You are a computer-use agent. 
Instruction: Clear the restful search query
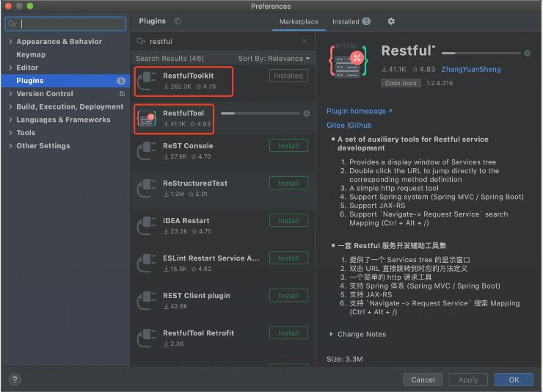(305, 42)
